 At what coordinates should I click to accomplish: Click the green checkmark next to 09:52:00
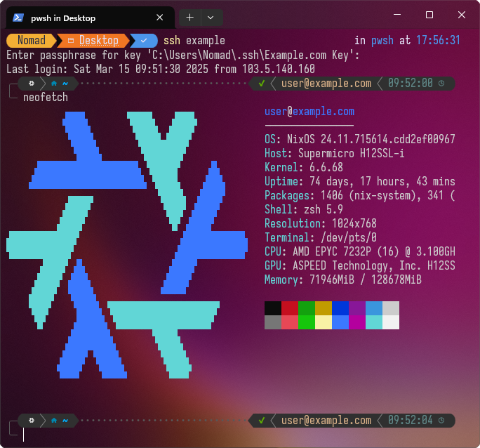pos(262,84)
